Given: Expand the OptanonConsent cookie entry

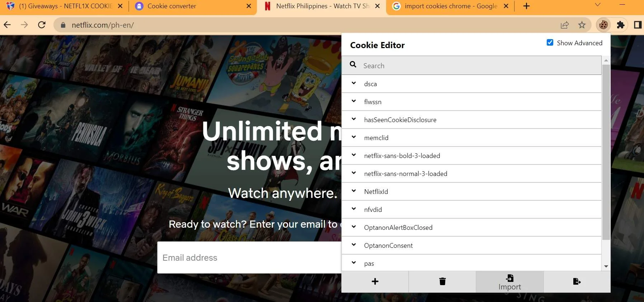Looking at the screenshot, I should (x=471, y=245).
